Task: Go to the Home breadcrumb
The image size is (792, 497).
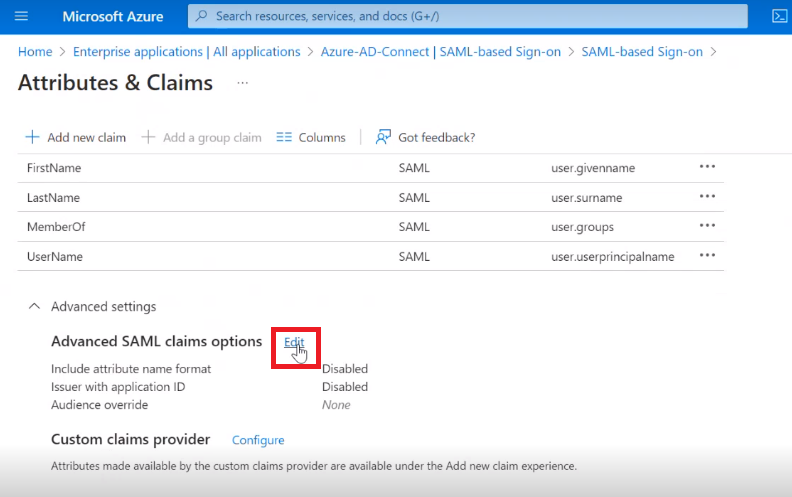Action: (x=35, y=52)
